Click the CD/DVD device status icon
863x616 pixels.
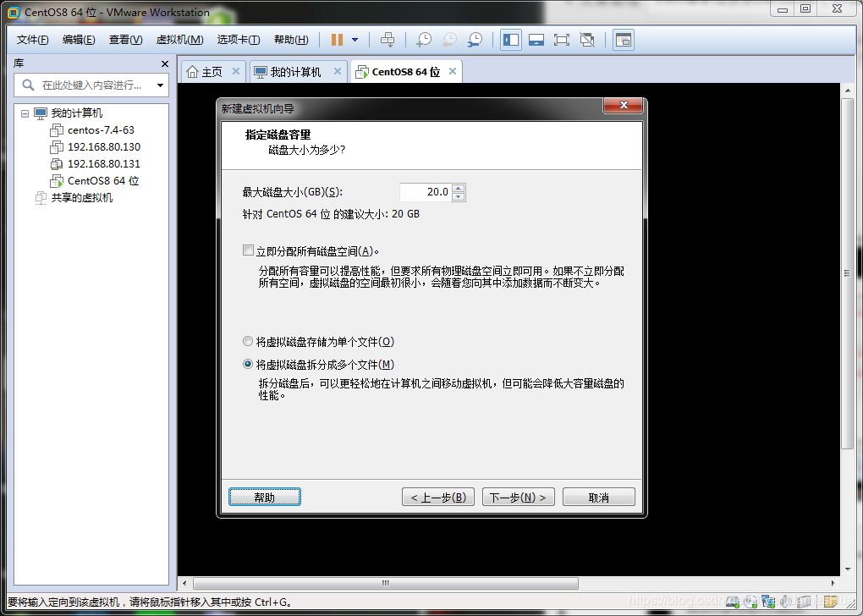click(750, 601)
